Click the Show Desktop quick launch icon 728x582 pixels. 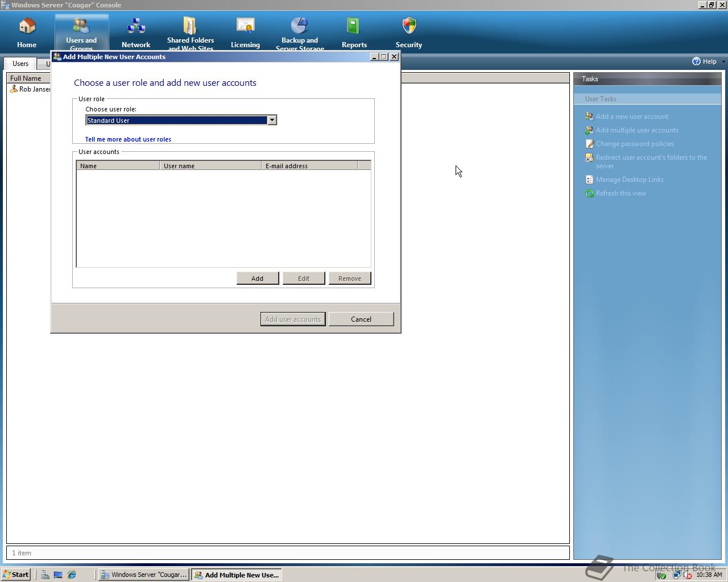tap(58, 575)
